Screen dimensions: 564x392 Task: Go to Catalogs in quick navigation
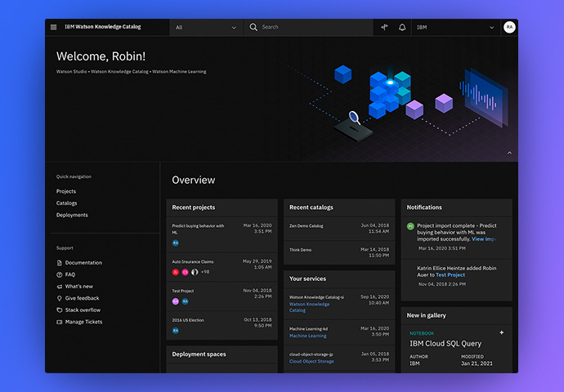[x=66, y=203]
